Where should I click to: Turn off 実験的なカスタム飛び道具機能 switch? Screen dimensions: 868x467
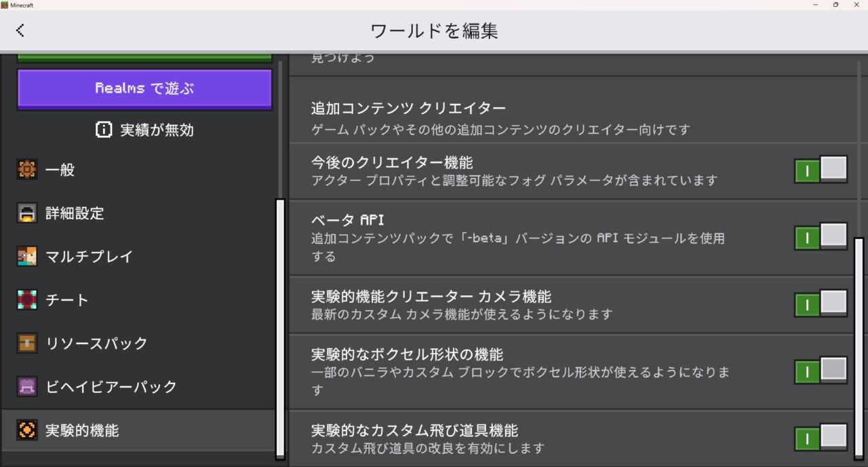[821, 437]
